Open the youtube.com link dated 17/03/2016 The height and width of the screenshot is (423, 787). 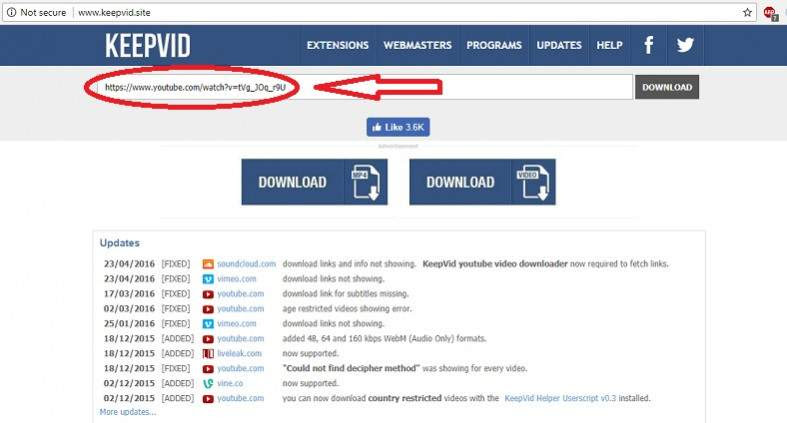240,294
